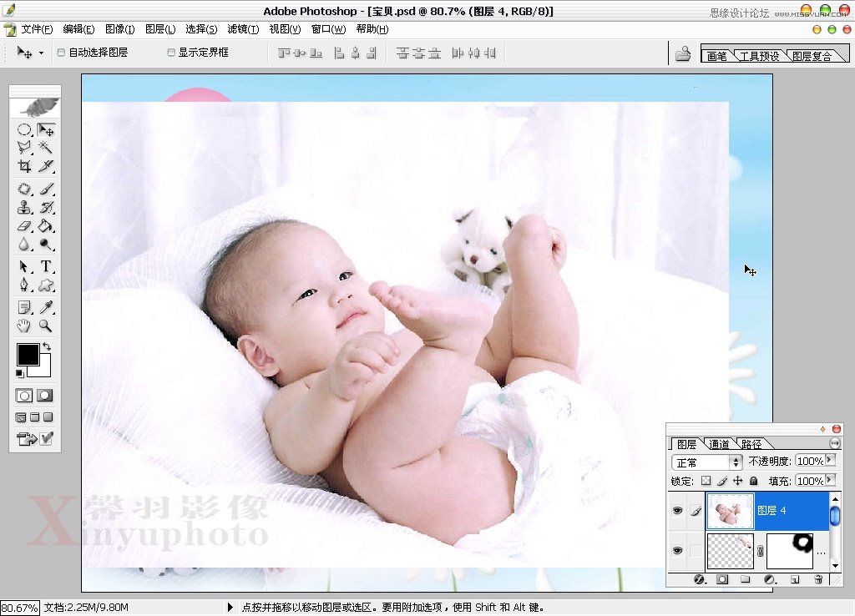Switch to 路径 tab
Screen dimensions: 855x616
coord(751,444)
